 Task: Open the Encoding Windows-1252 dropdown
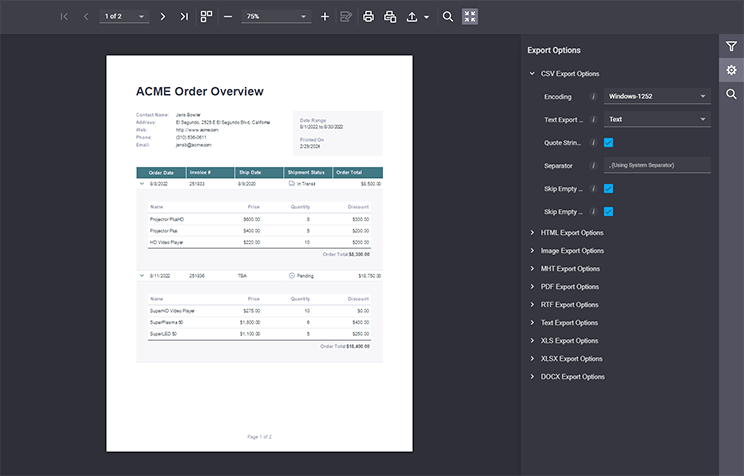[656, 97]
